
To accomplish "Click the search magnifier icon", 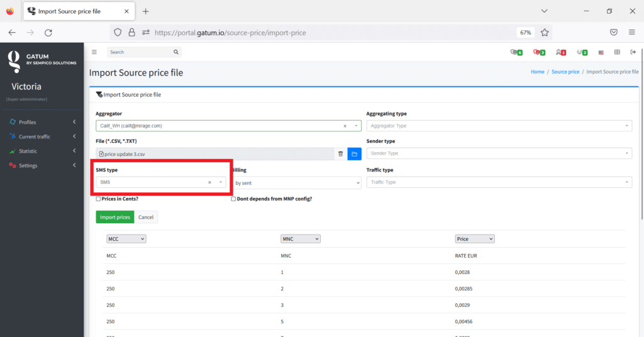I will click(x=176, y=52).
